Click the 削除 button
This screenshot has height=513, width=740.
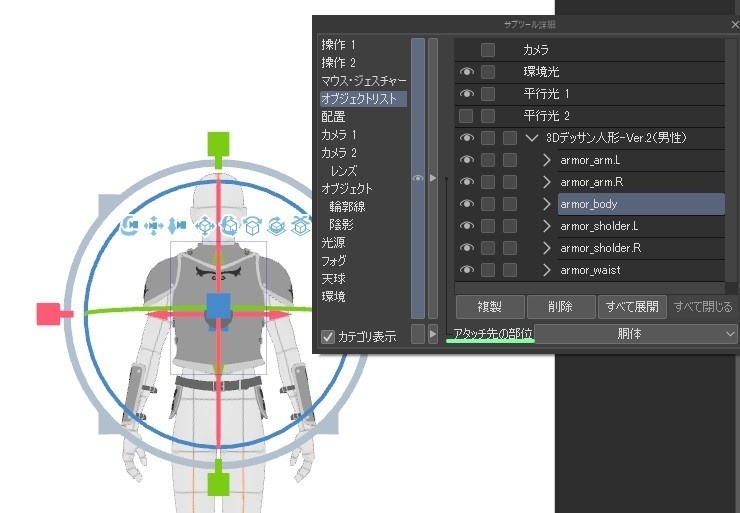click(x=561, y=307)
